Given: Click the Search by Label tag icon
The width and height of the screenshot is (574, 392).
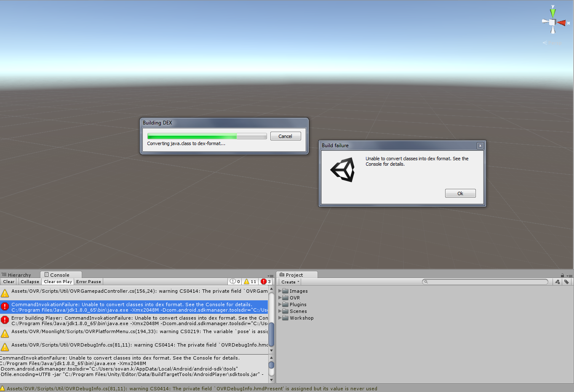Looking at the screenshot, I should 566,282.
